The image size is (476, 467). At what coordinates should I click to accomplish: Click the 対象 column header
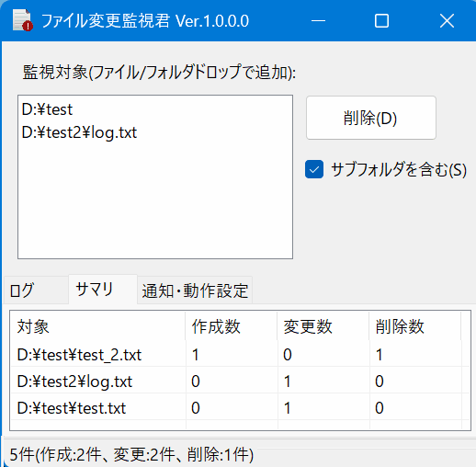pos(98,326)
